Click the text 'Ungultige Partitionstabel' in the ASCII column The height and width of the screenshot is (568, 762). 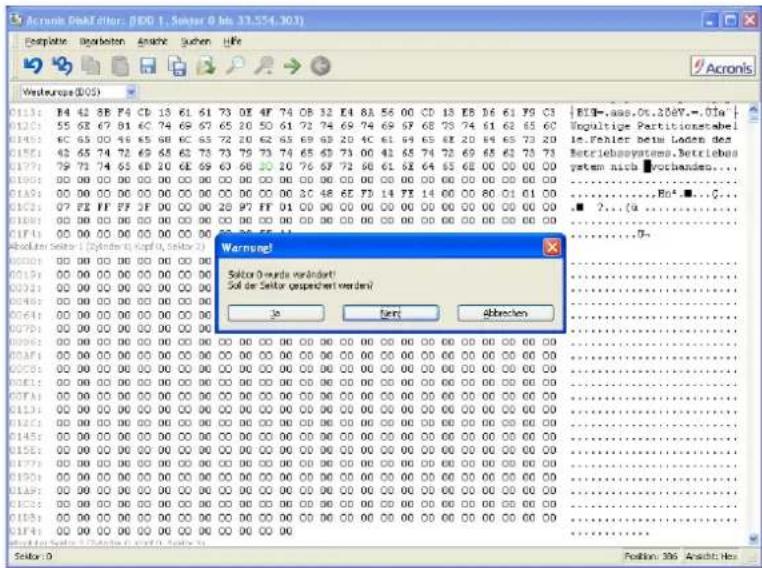654,126
